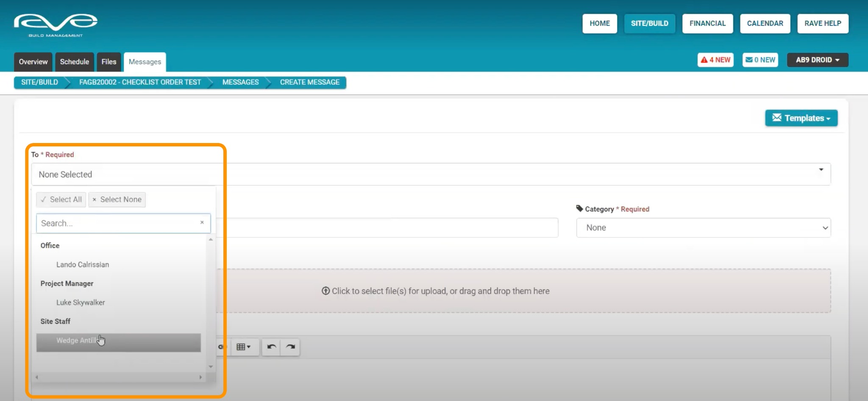Image resolution: width=868 pixels, height=401 pixels.
Task: Open the Category dropdown
Action: [704, 228]
